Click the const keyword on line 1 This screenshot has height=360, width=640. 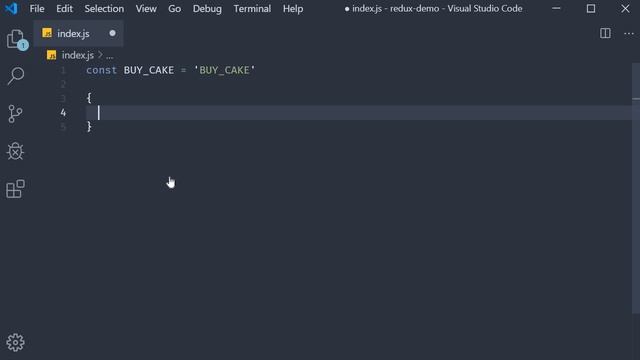(101, 70)
